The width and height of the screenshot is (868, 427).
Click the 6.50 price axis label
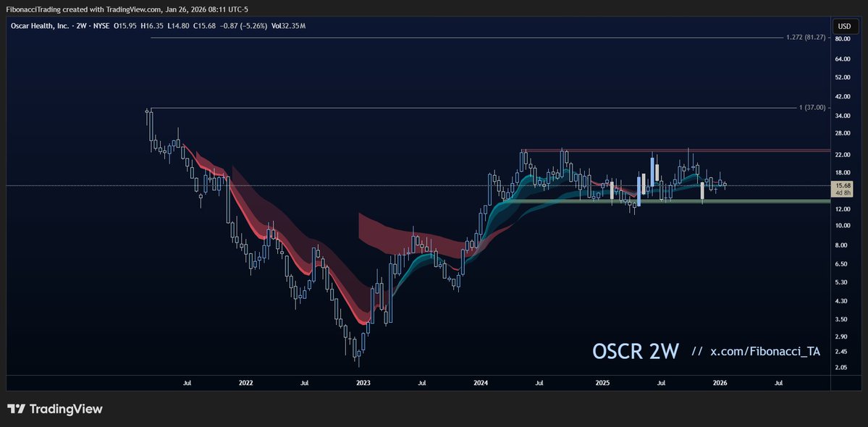tap(843, 264)
